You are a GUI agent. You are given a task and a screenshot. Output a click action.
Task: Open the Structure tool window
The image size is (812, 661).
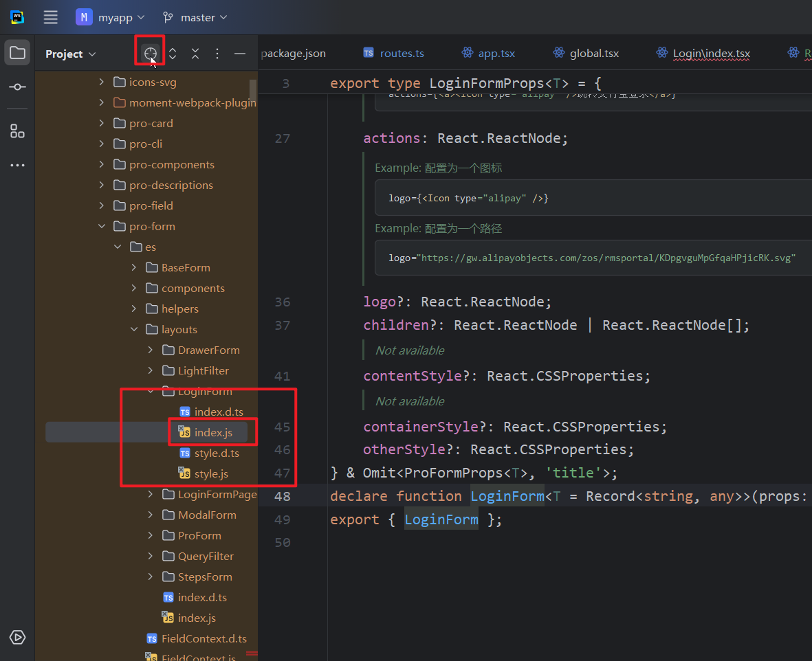pyautogui.click(x=17, y=131)
